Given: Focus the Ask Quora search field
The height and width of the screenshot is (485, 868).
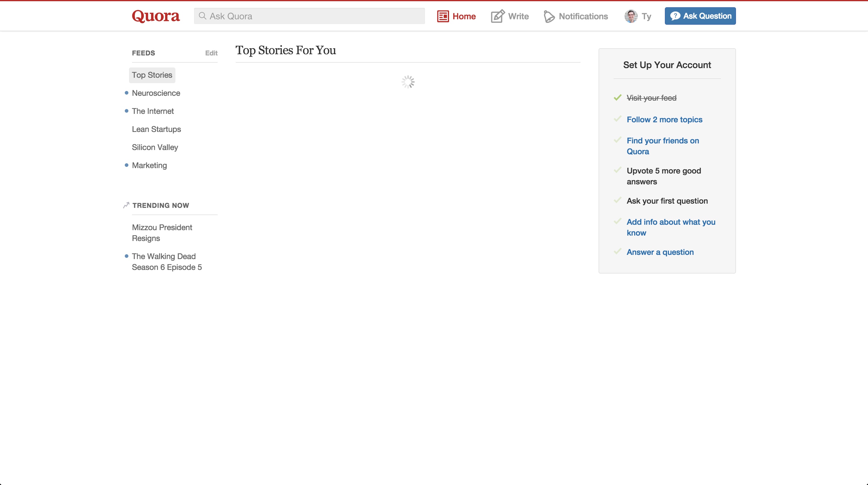Looking at the screenshot, I should [x=309, y=16].
